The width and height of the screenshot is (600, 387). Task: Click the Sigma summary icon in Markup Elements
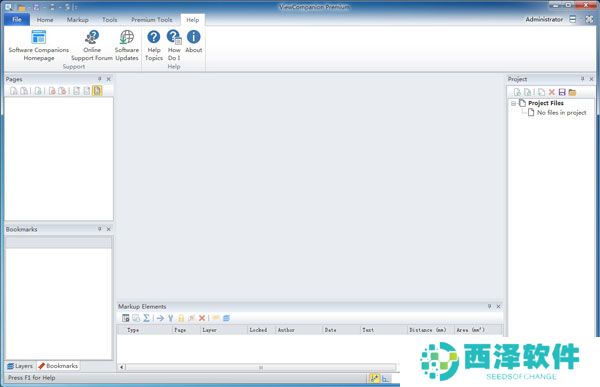(146, 318)
